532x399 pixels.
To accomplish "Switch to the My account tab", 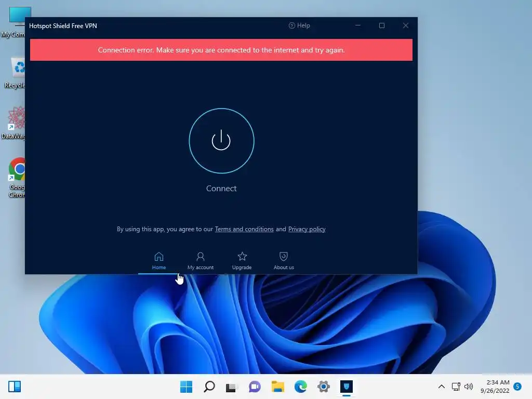I will 201,261.
